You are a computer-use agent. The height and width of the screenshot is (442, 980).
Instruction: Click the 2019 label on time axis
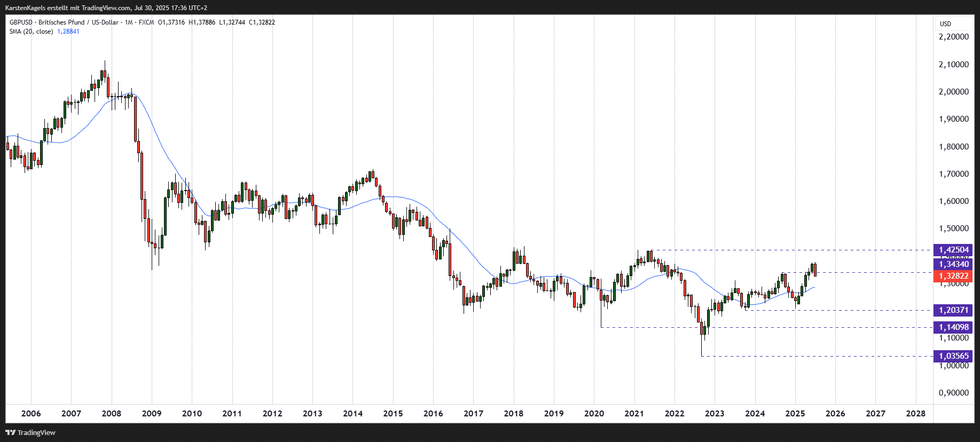554,413
